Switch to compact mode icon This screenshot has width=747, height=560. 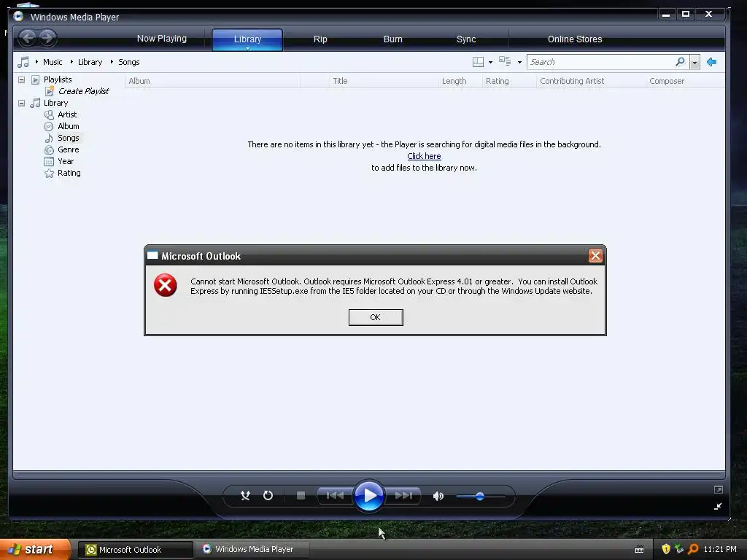coord(718,506)
